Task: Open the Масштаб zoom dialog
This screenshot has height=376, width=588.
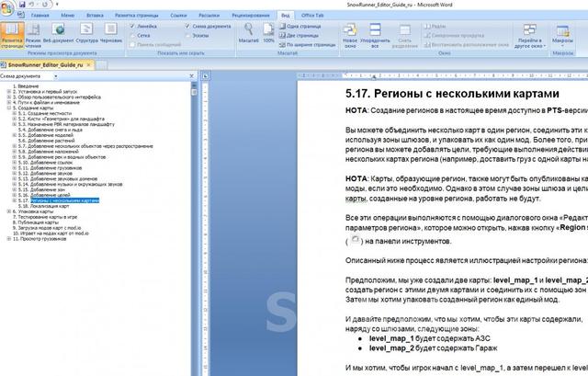Action: click(x=248, y=33)
